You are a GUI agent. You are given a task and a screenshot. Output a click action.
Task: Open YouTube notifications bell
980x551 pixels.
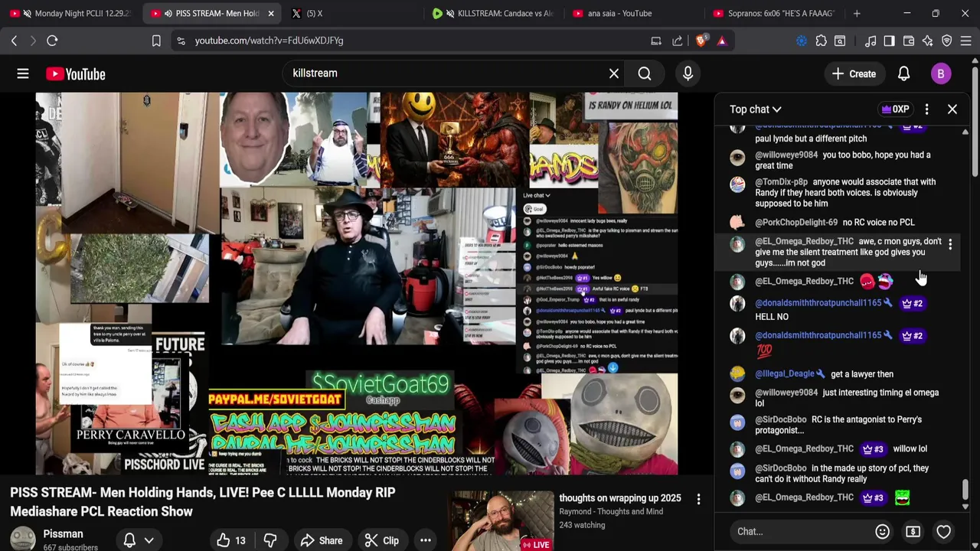point(903,73)
